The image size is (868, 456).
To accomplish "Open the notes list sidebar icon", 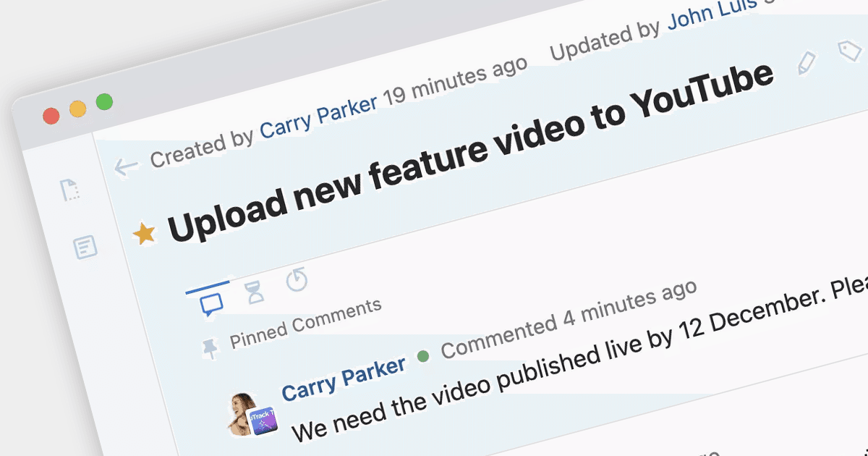I will (x=85, y=247).
